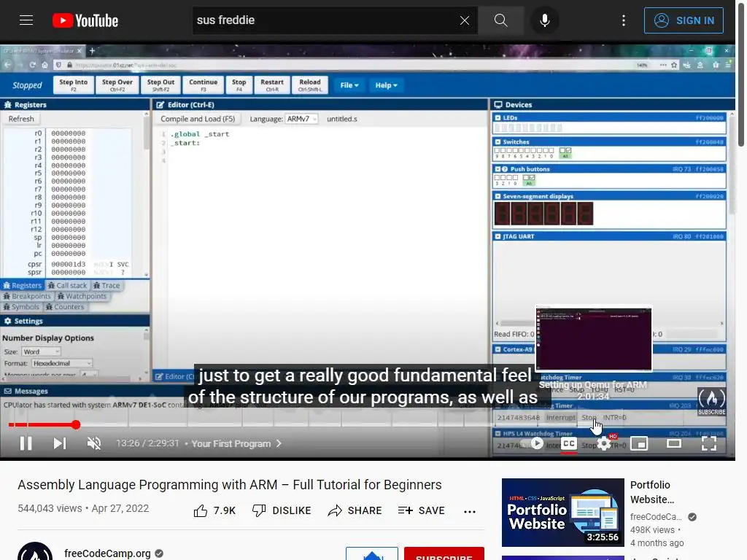Image resolution: width=747 pixels, height=560 pixels.
Task: Select the Symbols tab in the video
Action: tap(21, 307)
